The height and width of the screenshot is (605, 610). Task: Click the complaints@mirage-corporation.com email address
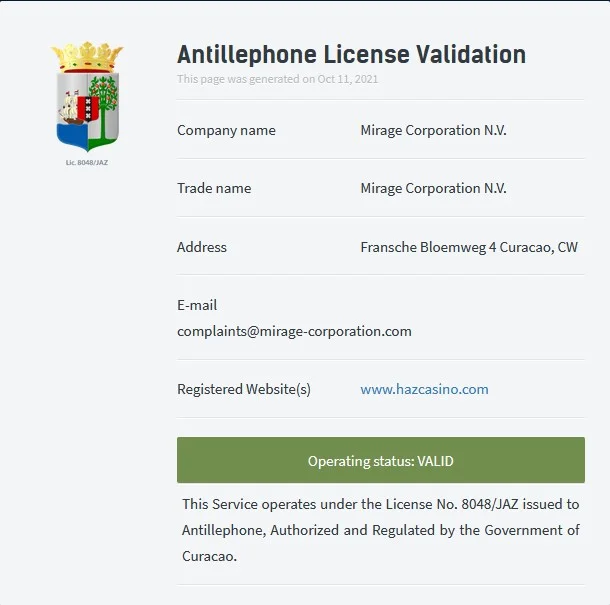(x=294, y=331)
